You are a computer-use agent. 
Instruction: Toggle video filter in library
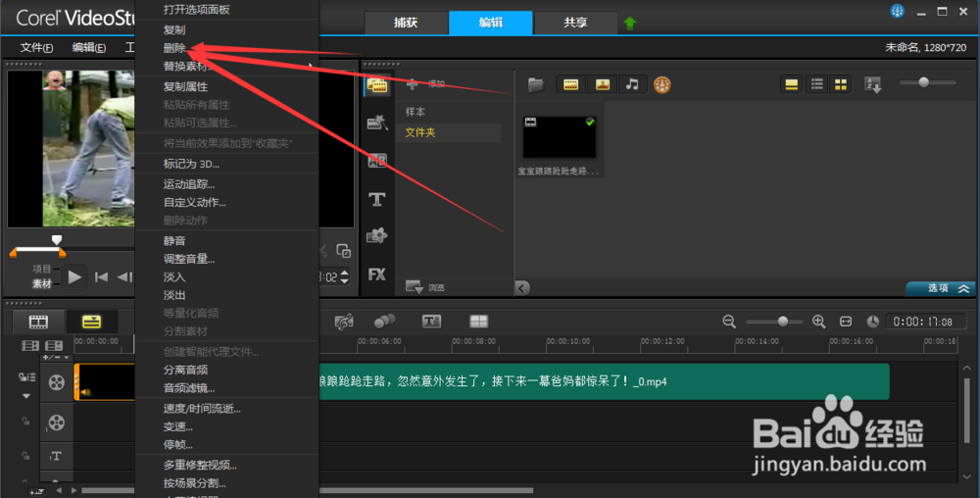click(x=570, y=85)
